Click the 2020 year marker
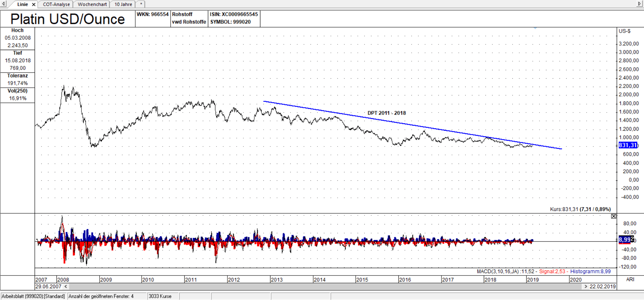This screenshot has width=644, height=300. tap(576, 280)
